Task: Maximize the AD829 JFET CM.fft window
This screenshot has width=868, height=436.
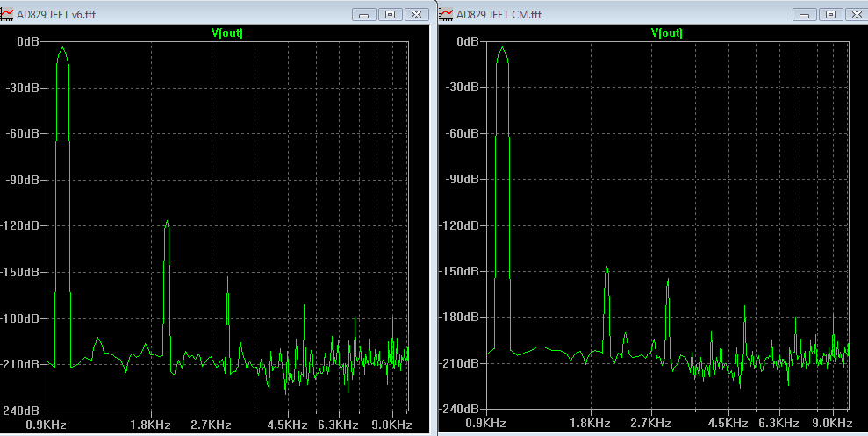Action: (831, 15)
